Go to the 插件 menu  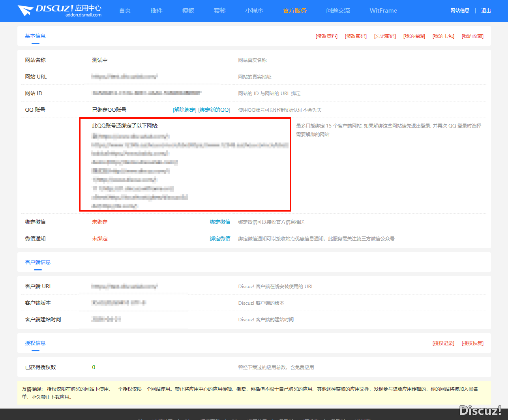157,11
